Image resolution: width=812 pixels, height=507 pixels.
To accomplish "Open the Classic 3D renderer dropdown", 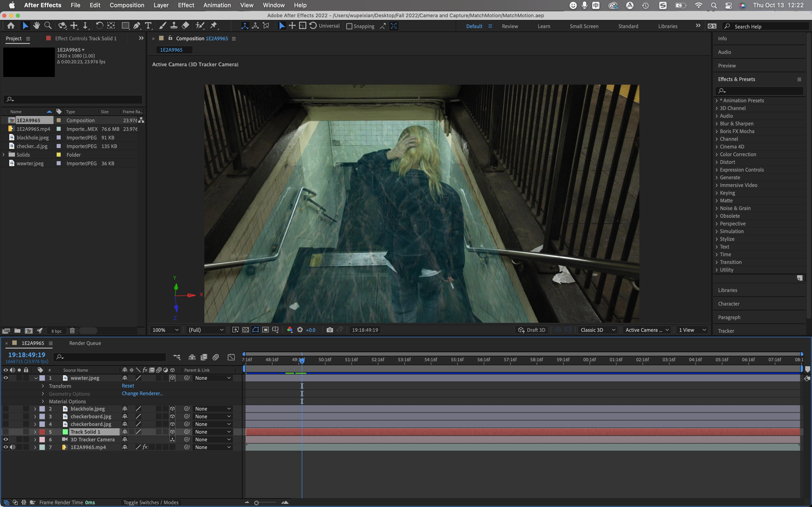I will pyautogui.click(x=598, y=330).
